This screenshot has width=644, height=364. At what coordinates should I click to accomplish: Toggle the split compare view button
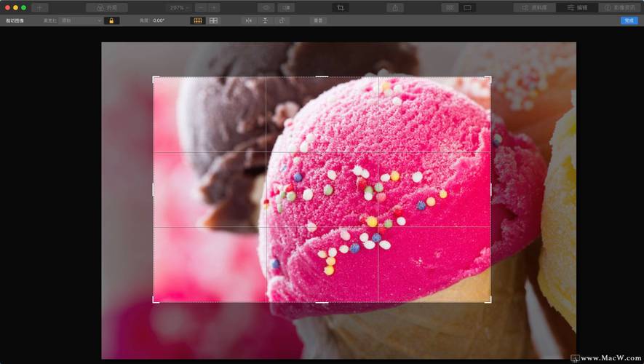(285, 7)
